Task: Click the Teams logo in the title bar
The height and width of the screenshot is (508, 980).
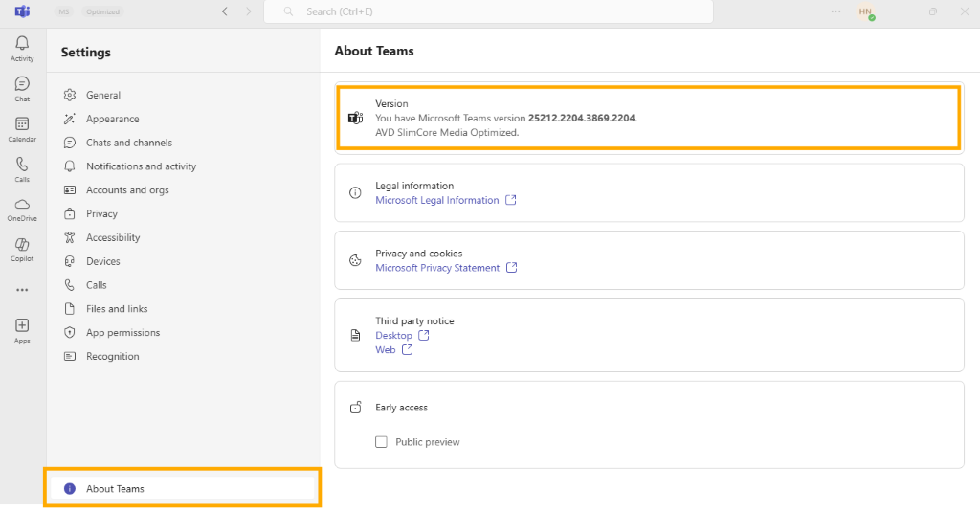Action: click(x=23, y=11)
